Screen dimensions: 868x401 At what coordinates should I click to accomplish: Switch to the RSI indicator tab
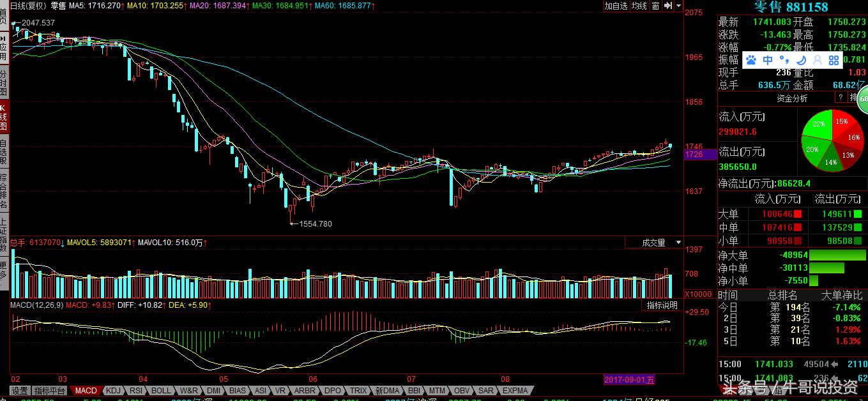click(136, 390)
